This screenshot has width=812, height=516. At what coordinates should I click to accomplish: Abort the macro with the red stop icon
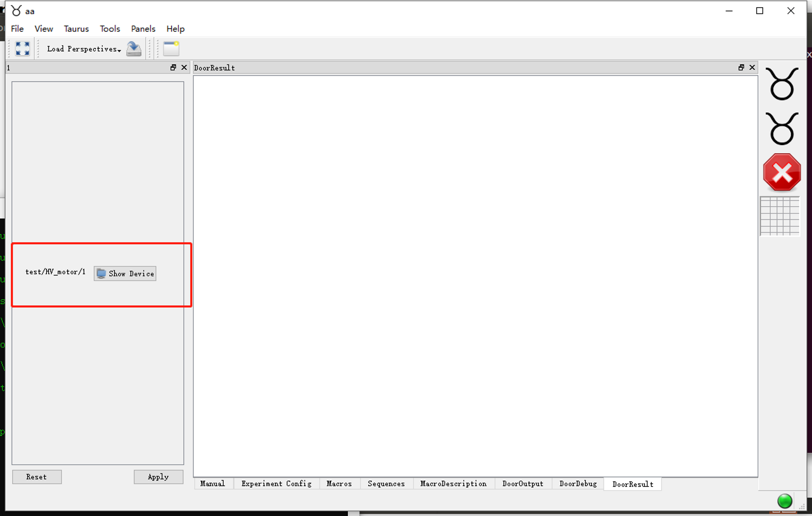coord(782,172)
